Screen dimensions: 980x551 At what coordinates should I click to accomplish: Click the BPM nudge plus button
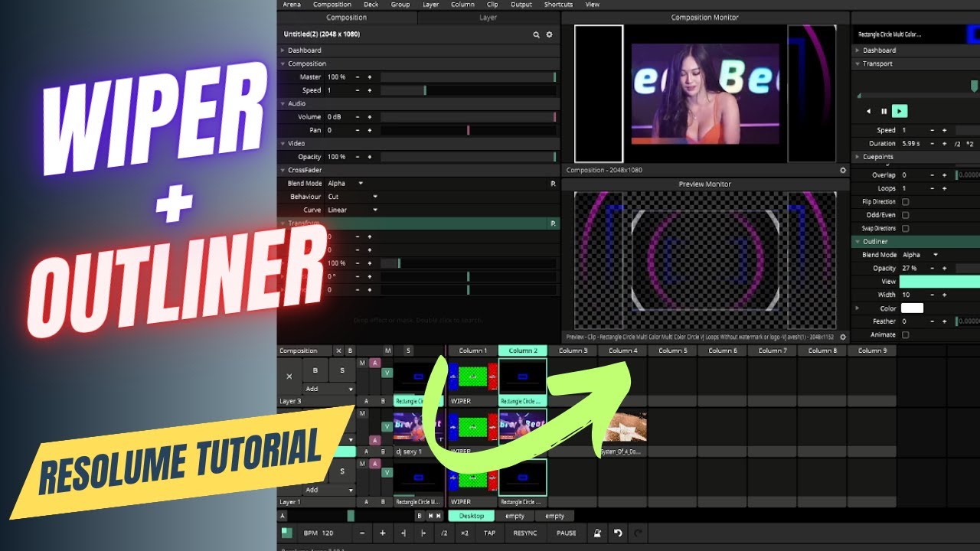click(383, 533)
